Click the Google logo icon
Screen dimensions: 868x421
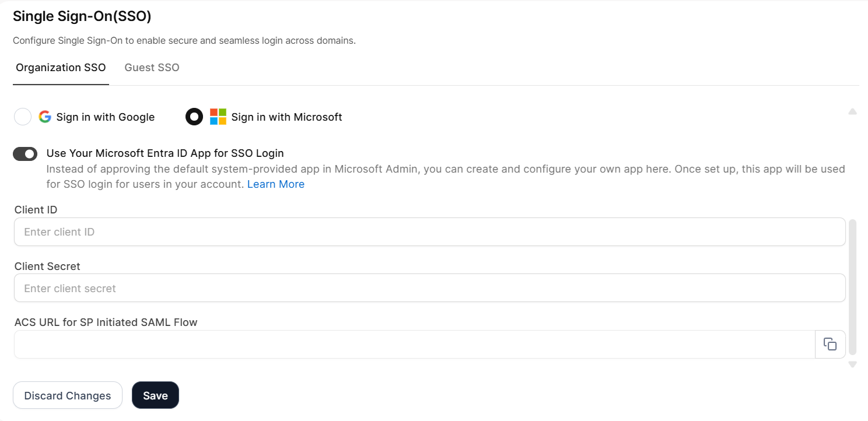point(45,117)
